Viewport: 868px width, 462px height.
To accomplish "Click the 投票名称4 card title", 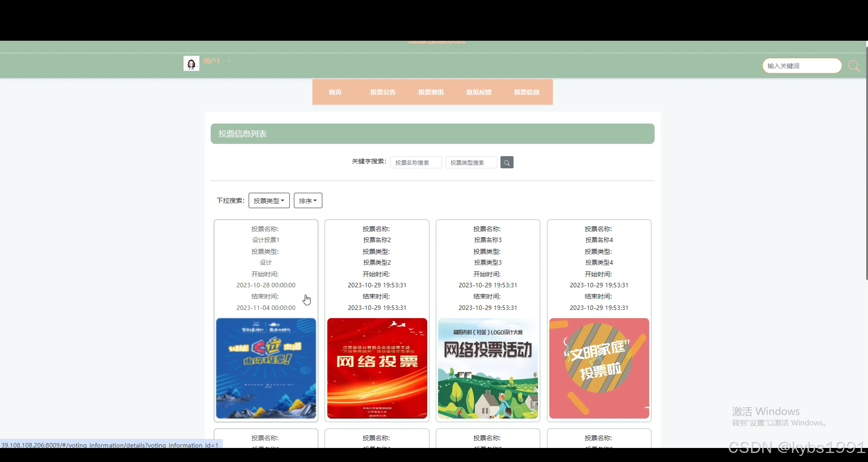I will (x=599, y=240).
